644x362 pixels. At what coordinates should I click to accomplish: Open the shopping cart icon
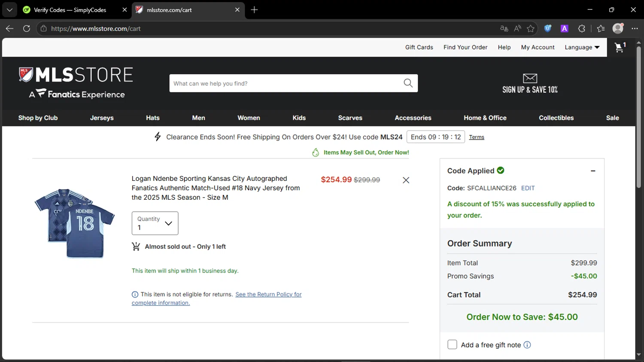(620, 47)
